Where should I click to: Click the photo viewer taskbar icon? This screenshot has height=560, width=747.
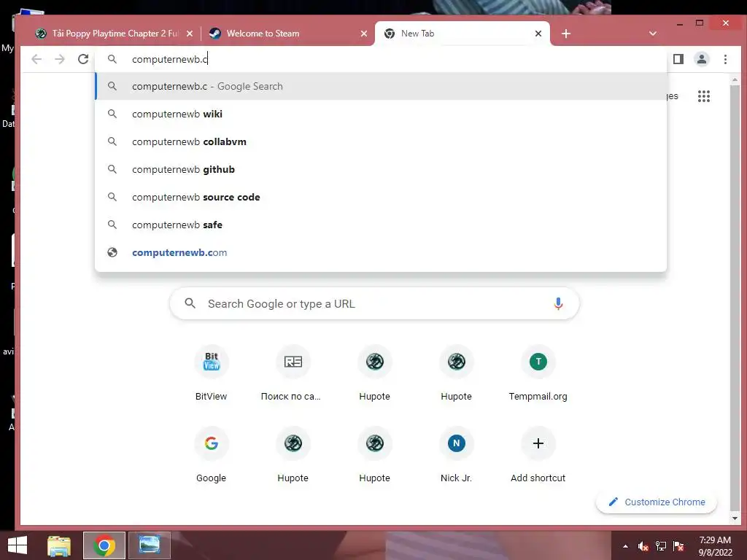149,545
